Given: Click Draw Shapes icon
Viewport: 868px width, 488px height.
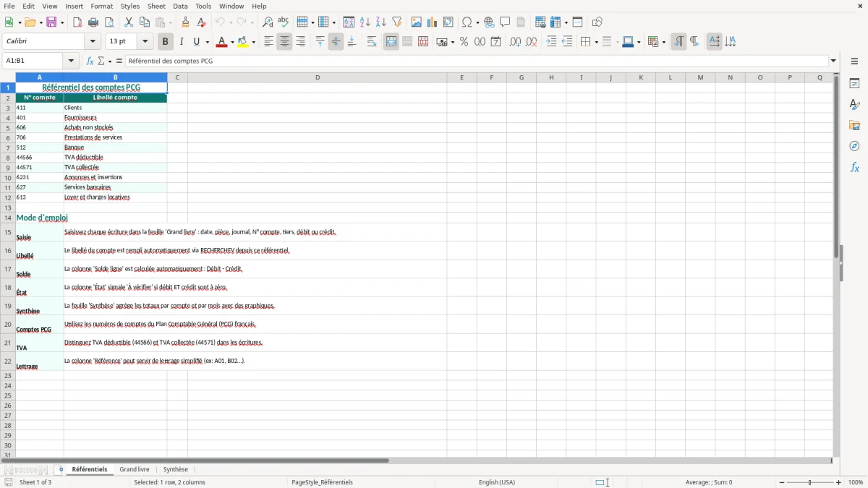Looking at the screenshot, I should [x=597, y=22].
